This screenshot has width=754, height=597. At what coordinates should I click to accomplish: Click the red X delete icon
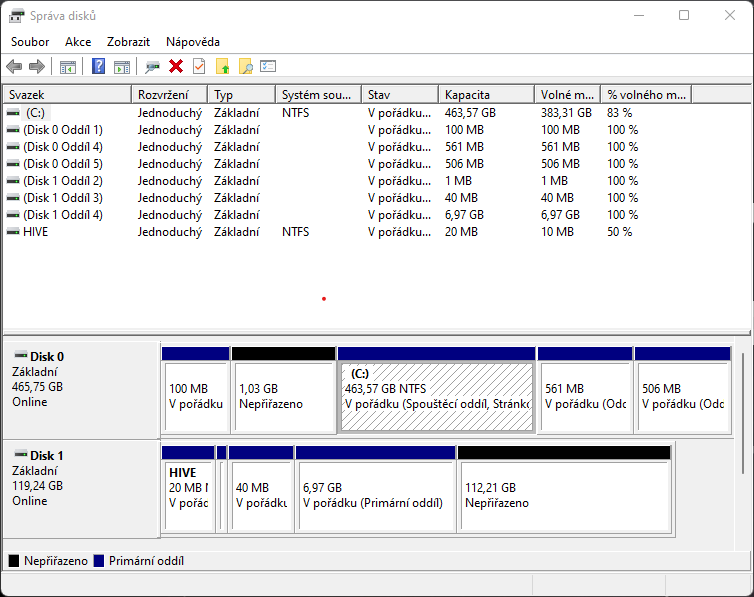[176, 67]
